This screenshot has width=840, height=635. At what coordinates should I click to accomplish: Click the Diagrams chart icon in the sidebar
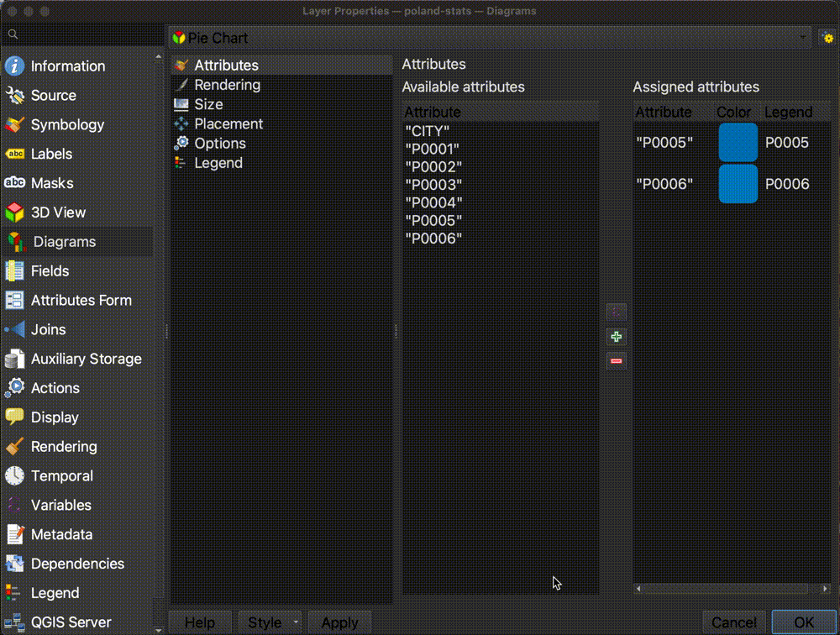17,242
